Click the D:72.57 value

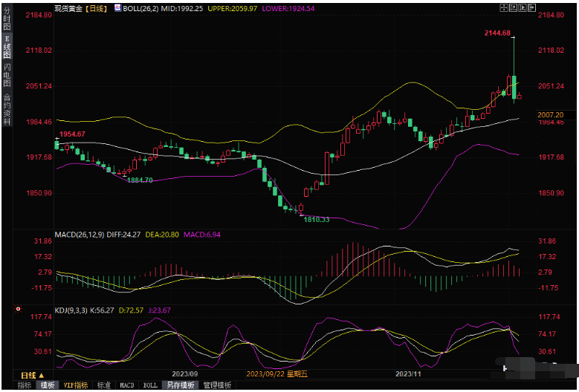click(130, 310)
